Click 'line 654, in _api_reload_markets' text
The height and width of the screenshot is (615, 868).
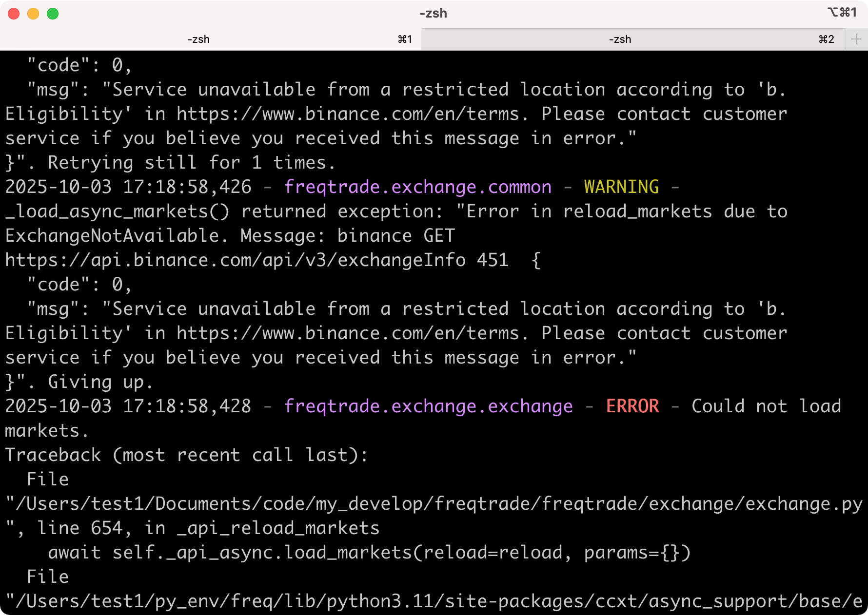click(208, 528)
